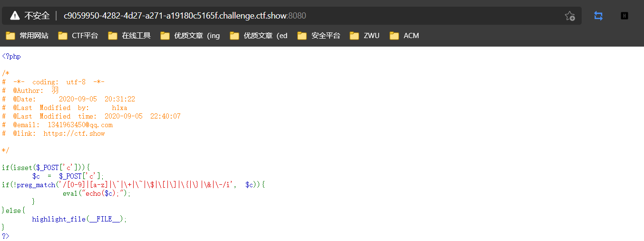Click the eval("echo($c);"); line
The height and width of the screenshot is (241, 644).
(97, 193)
